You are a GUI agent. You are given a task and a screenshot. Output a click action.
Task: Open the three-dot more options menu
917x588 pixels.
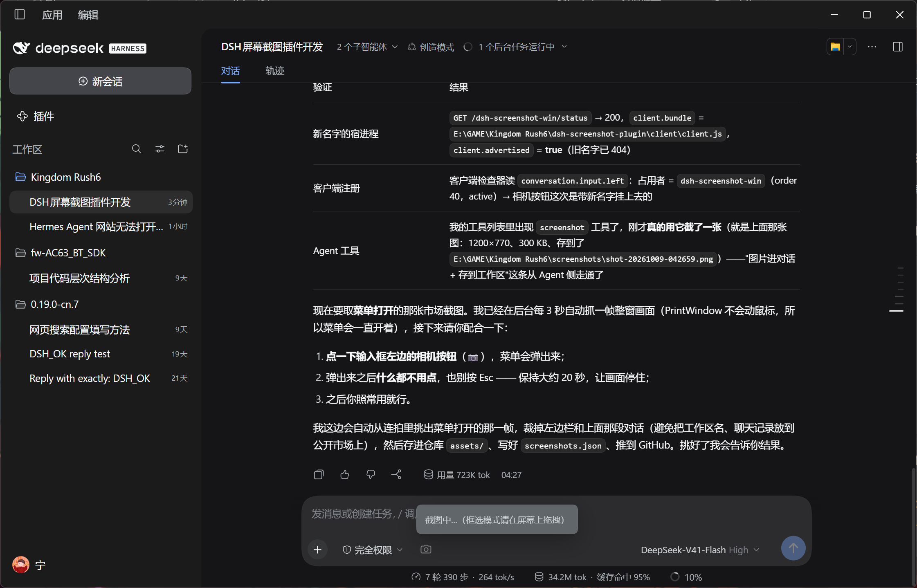[872, 47]
